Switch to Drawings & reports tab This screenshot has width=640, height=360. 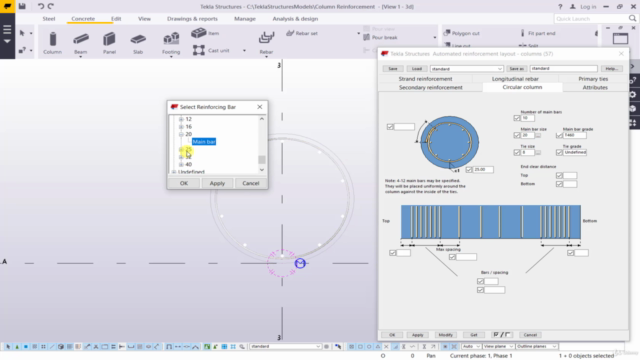[x=192, y=19]
